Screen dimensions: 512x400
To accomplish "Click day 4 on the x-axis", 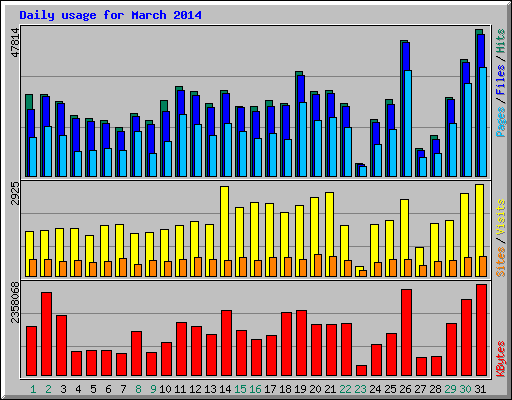I will coord(78,389).
